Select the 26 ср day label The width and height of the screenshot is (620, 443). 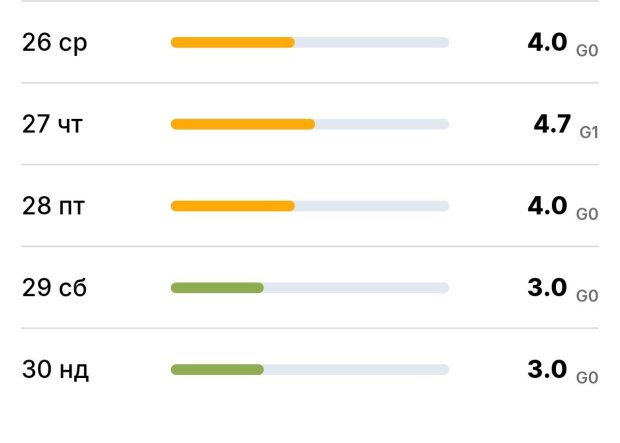coord(55,43)
